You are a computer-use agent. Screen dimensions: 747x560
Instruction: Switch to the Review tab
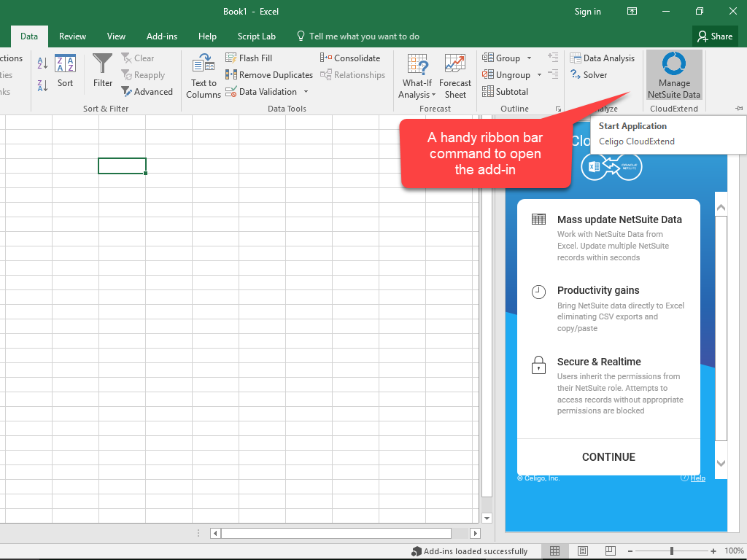click(72, 36)
